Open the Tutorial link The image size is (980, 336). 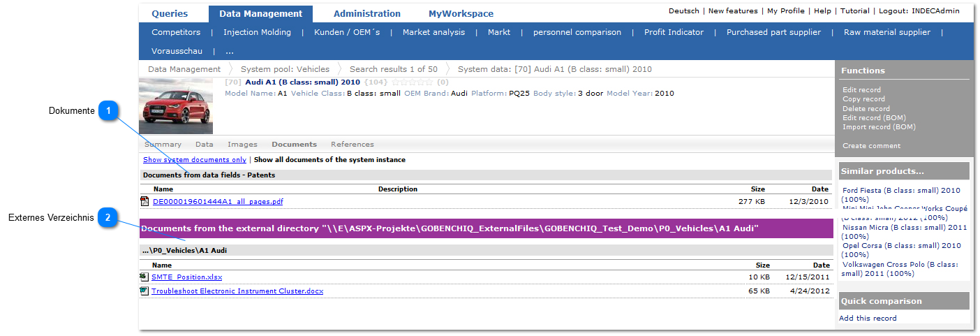coord(855,11)
